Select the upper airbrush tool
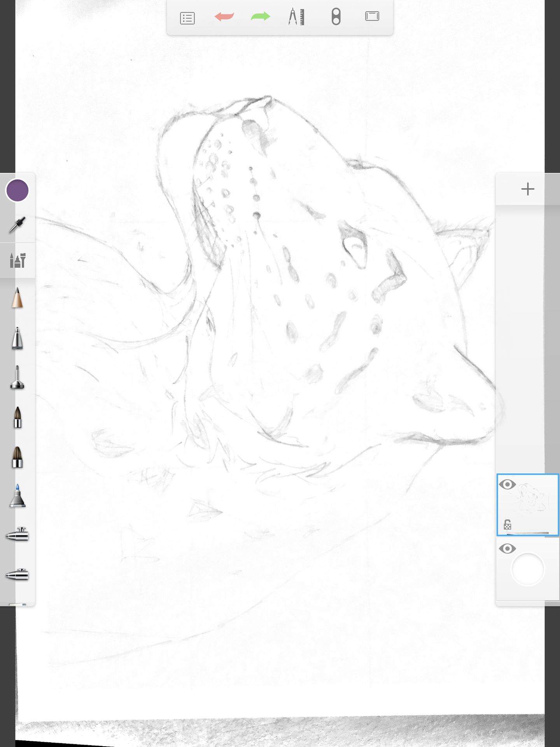This screenshot has width=560, height=747. (x=17, y=535)
